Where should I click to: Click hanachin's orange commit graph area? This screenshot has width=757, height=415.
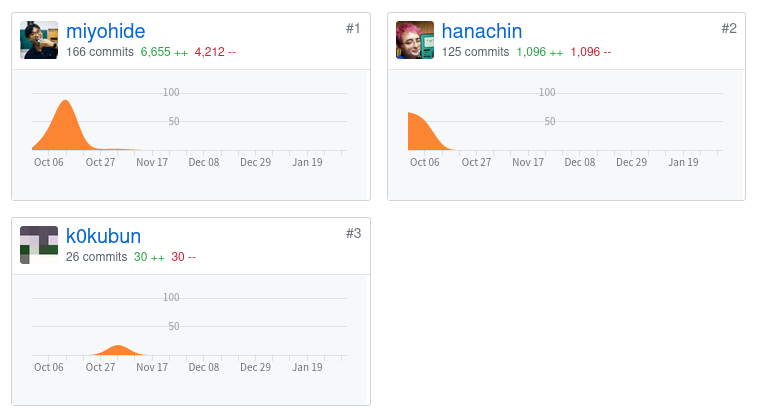[x=425, y=133]
